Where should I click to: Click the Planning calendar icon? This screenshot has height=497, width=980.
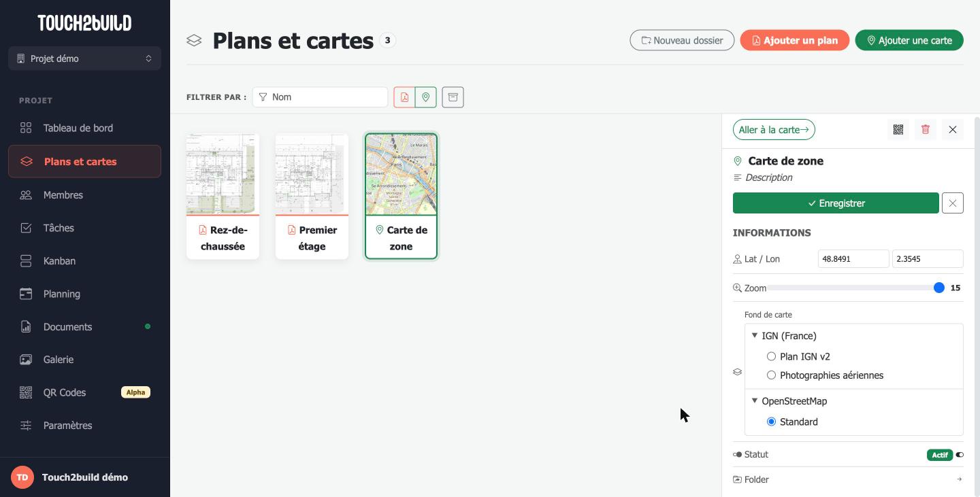pos(26,294)
